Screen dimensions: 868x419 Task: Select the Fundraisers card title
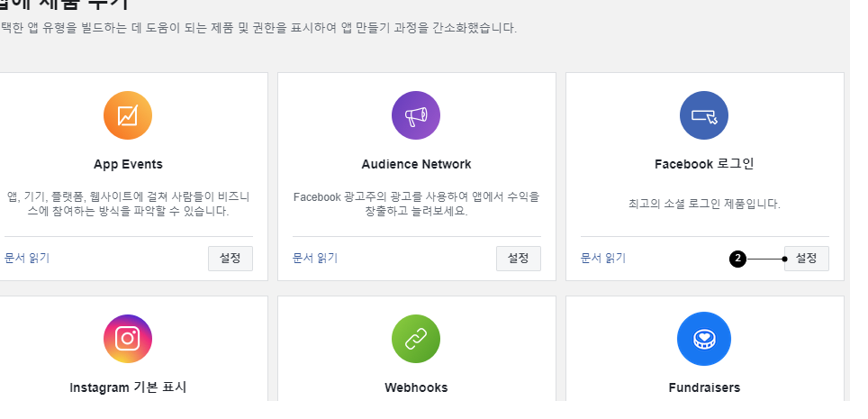pyautogui.click(x=704, y=387)
